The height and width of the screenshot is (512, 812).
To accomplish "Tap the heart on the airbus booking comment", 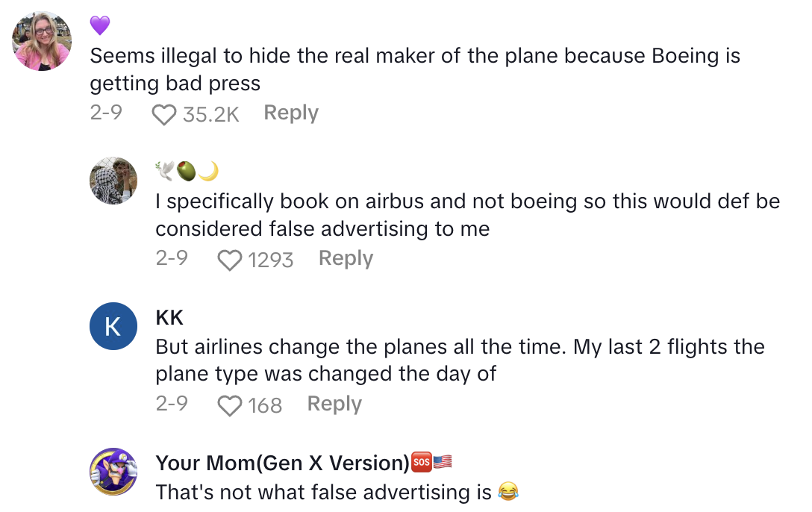I will (x=229, y=260).
